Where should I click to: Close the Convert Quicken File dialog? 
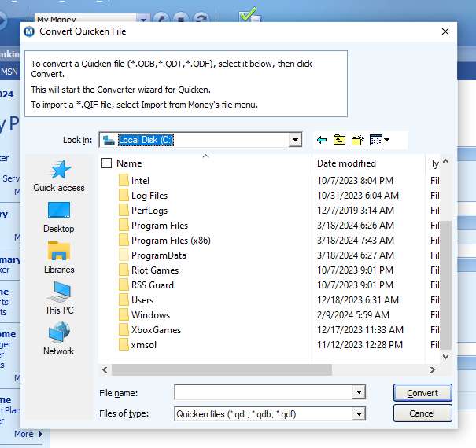pyautogui.click(x=445, y=31)
